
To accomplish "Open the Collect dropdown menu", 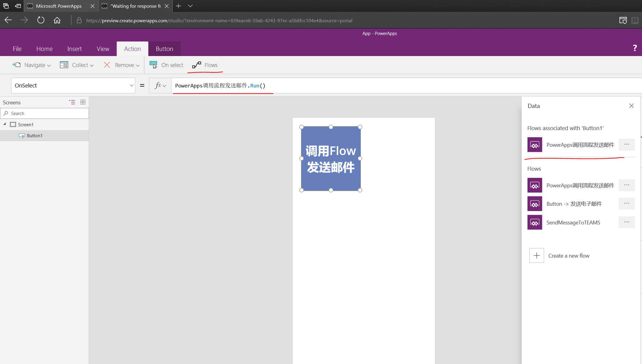I will (x=92, y=66).
